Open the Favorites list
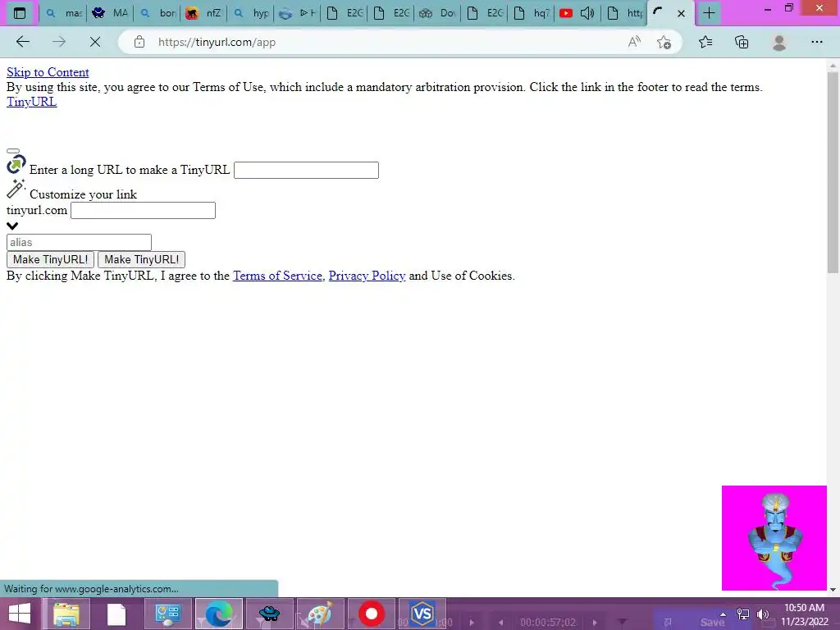 tap(705, 42)
